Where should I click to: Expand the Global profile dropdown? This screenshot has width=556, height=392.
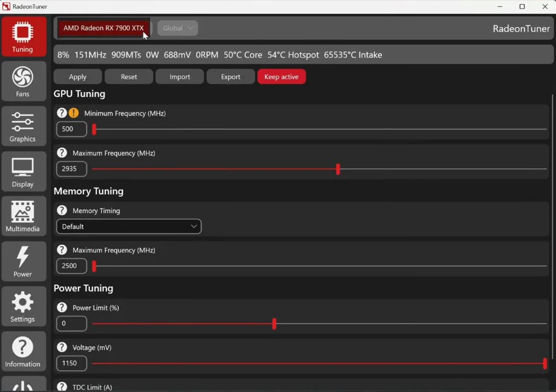(x=177, y=28)
